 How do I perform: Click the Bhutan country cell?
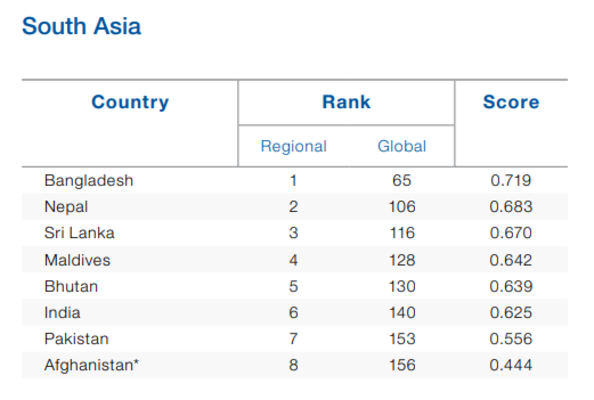71,286
